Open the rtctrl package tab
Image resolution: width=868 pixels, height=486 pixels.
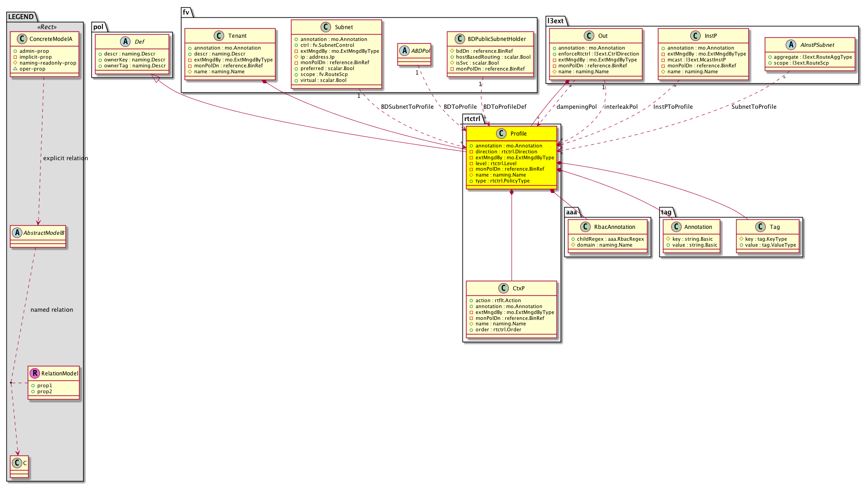pyautogui.click(x=472, y=119)
